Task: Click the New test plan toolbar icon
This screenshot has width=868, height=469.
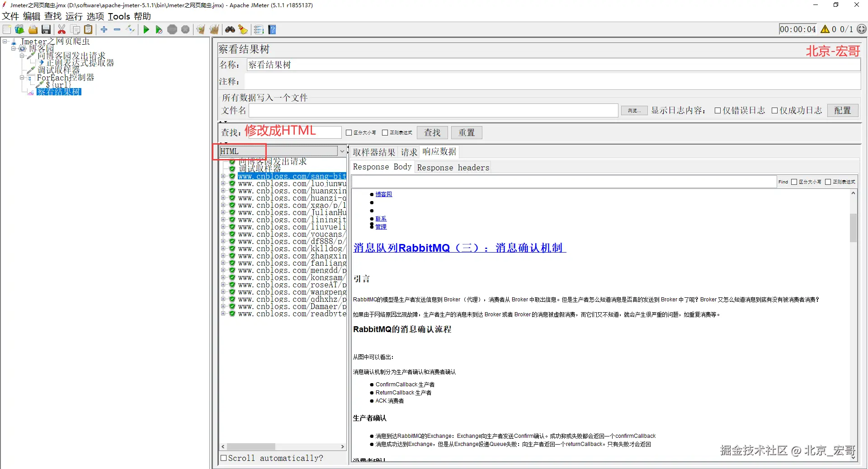Action: 7,29
